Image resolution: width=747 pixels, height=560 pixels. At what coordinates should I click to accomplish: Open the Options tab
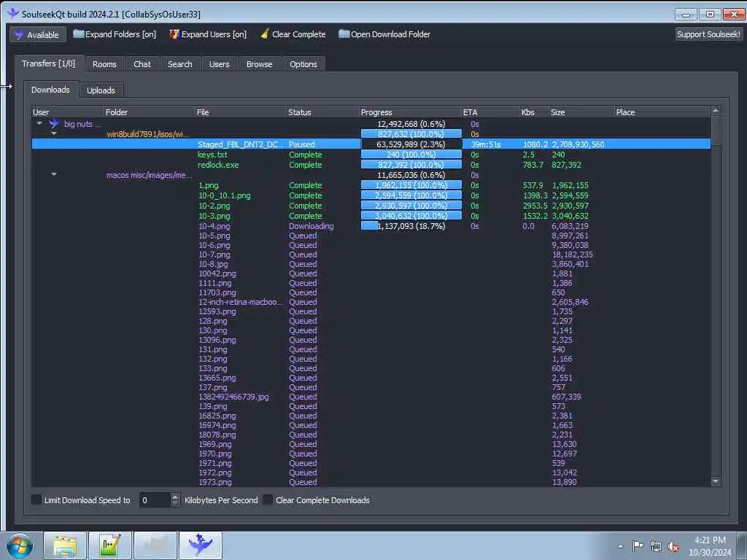point(303,64)
